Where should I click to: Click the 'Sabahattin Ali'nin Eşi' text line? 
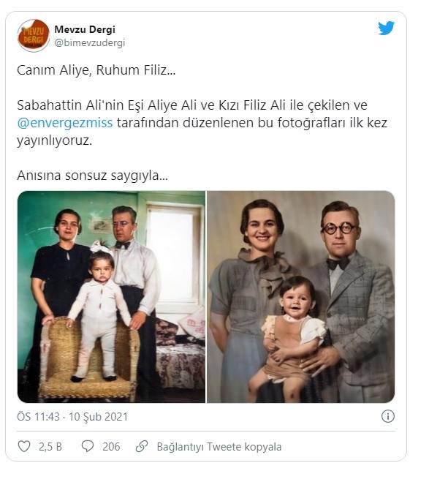coord(192,105)
